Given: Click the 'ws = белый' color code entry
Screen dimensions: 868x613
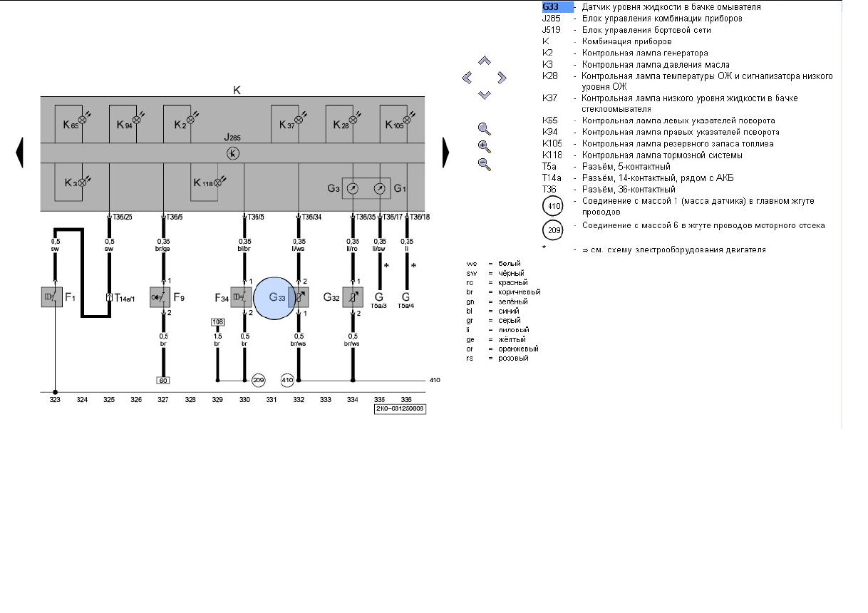Looking at the screenshot, I should (x=493, y=264).
